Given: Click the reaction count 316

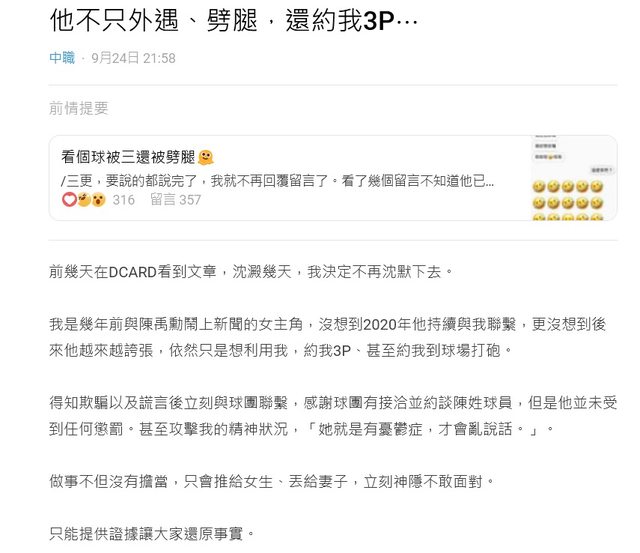Looking at the screenshot, I should pos(124,200).
